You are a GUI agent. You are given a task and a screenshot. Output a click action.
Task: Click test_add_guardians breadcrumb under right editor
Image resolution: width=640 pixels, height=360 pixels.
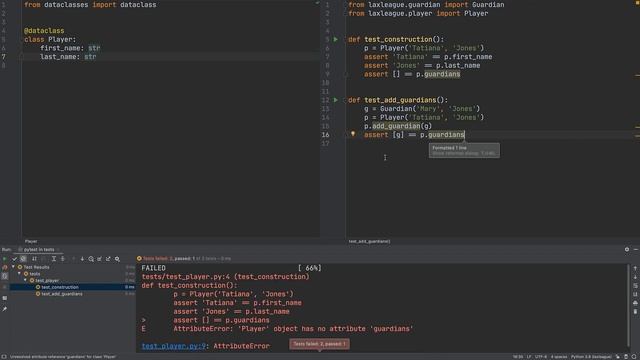click(x=369, y=241)
